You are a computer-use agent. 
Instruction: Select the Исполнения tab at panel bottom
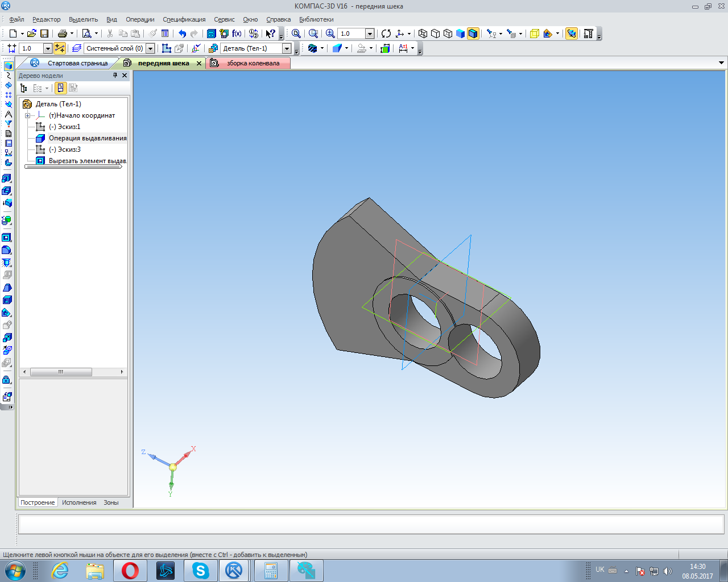point(79,502)
